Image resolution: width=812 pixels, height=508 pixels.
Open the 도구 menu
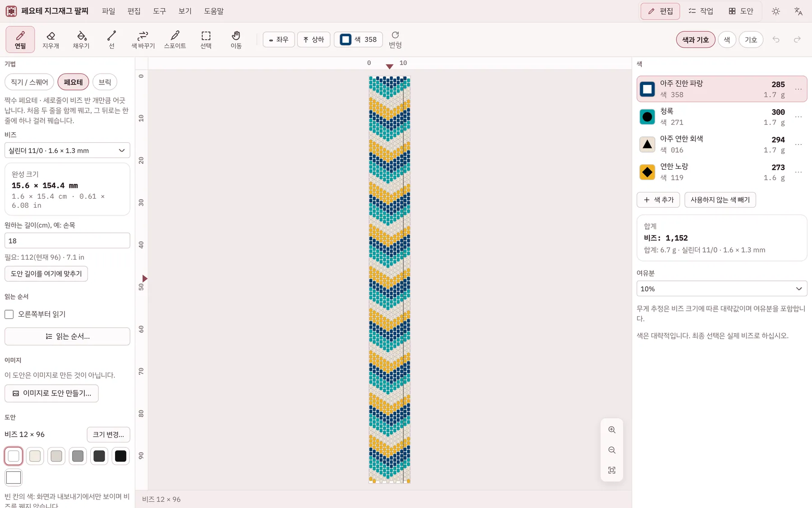tap(159, 11)
